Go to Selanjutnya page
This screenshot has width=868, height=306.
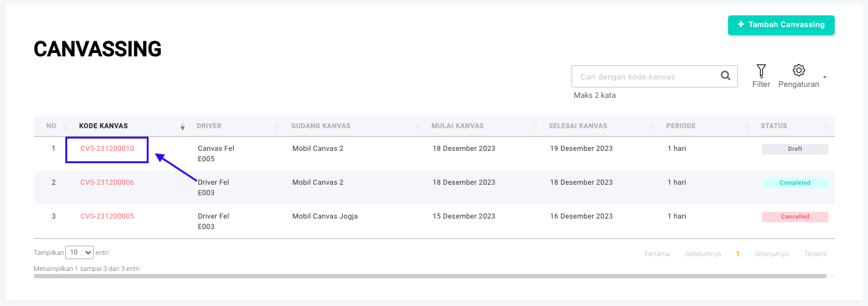click(x=771, y=254)
